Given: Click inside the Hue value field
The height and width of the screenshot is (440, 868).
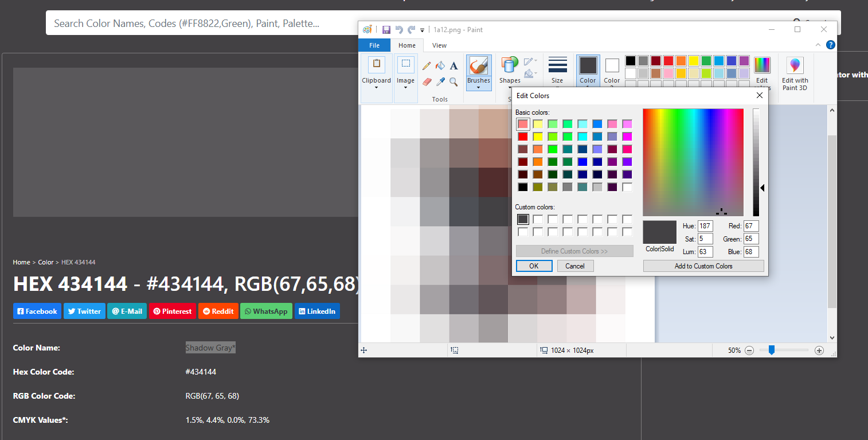Looking at the screenshot, I should point(705,226).
